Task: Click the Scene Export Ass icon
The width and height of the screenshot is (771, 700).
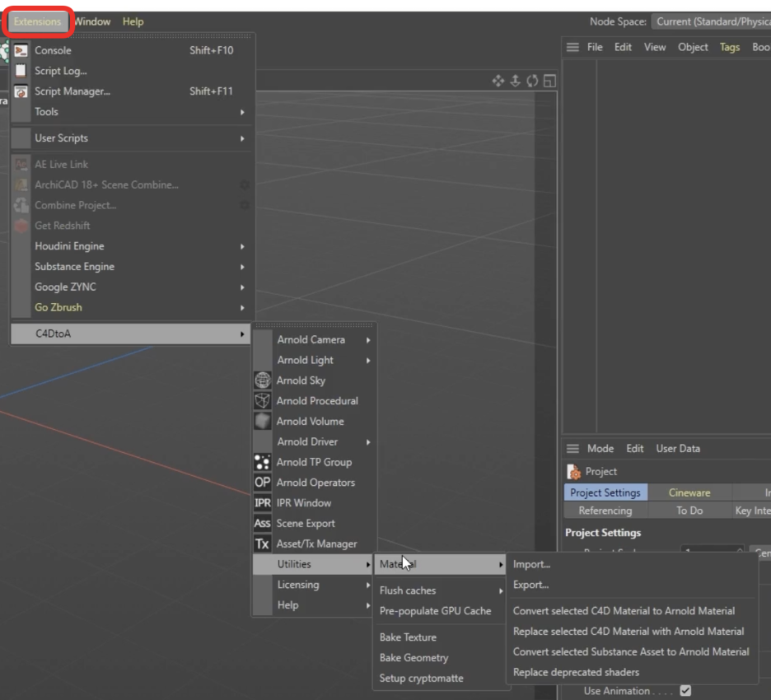Action: pyautogui.click(x=263, y=524)
